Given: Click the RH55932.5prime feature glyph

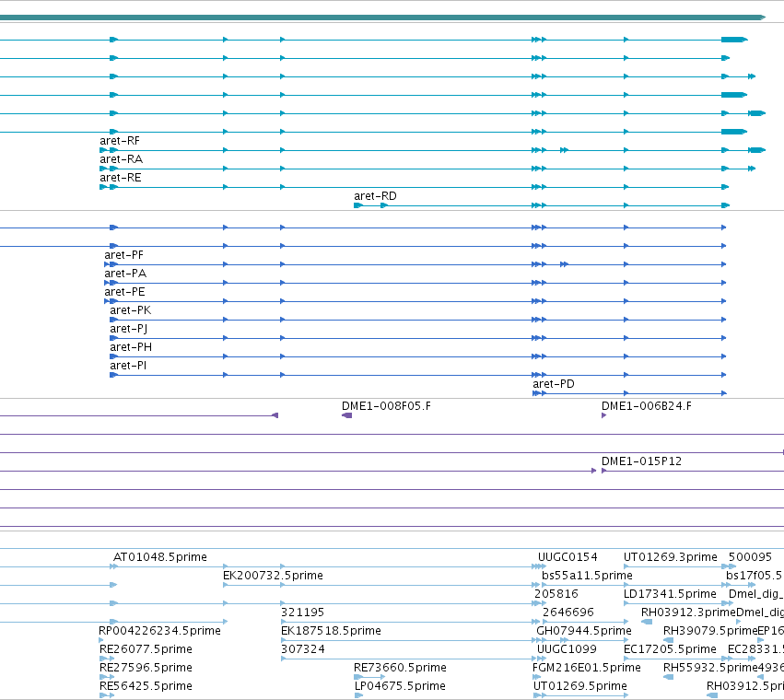Looking at the screenshot, I should [668, 677].
